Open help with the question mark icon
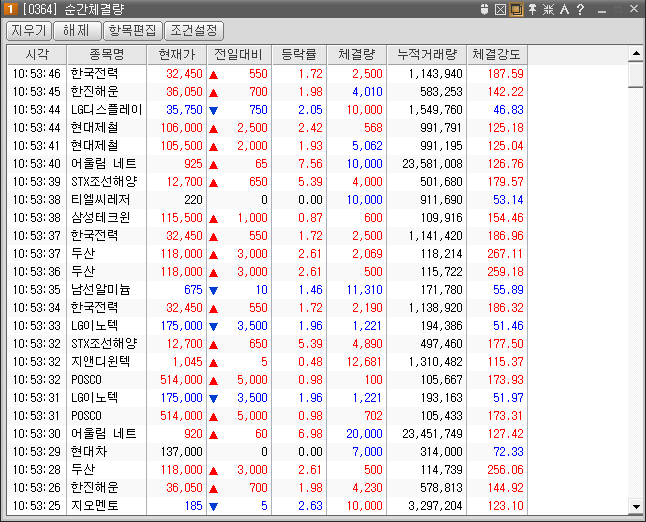 click(580, 9)
